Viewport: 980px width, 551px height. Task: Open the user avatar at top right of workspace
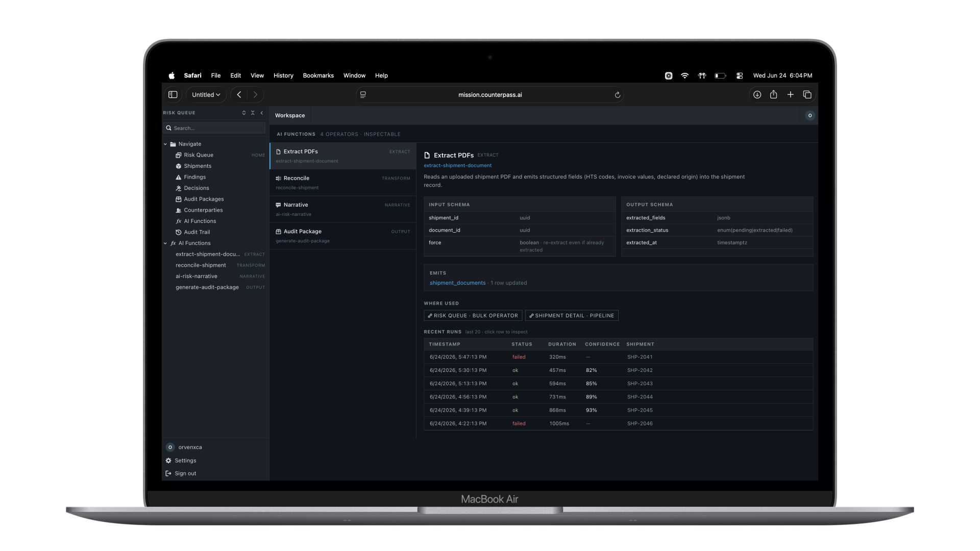pos(810,115)
